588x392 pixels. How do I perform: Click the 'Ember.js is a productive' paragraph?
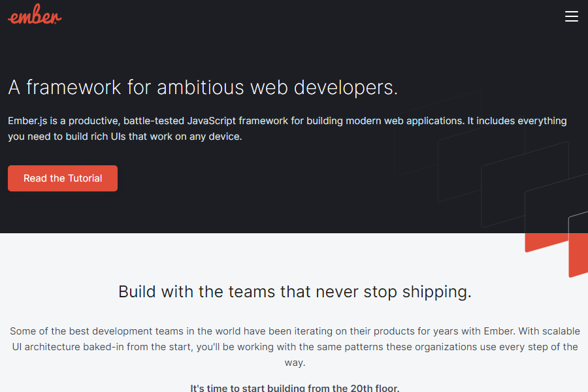pyautogui.click(x=287, y=129)
